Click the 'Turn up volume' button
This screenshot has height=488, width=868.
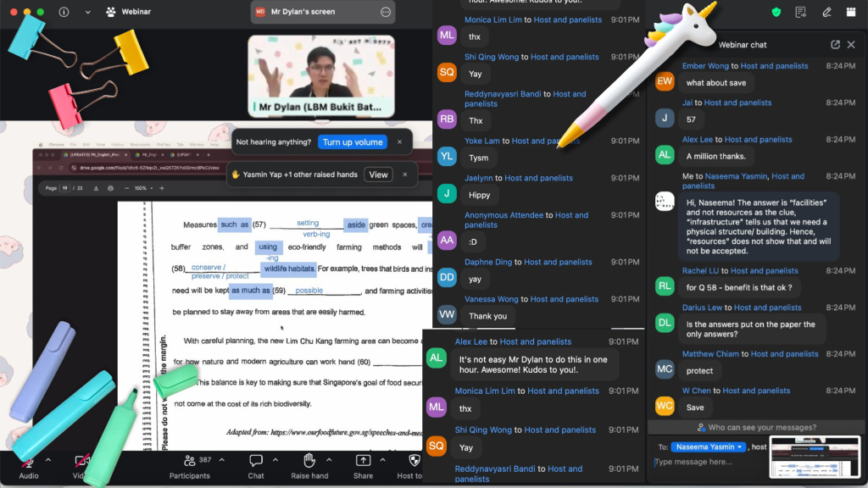(353, 142)
